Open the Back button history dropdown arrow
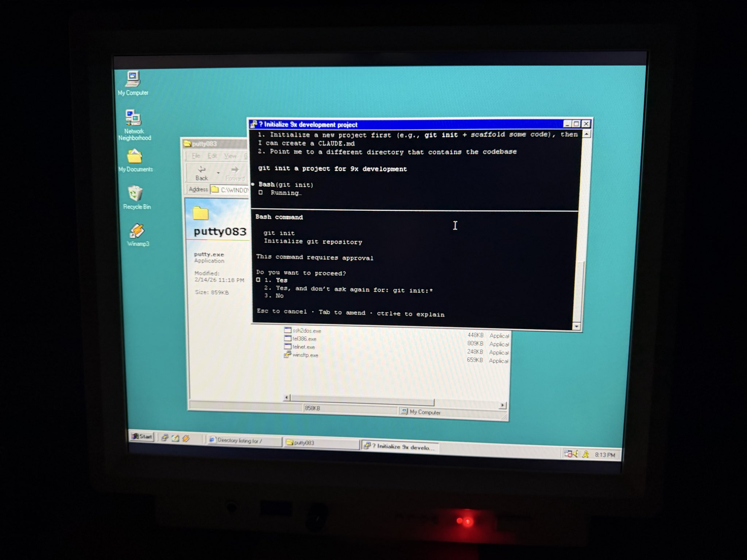 218,173
